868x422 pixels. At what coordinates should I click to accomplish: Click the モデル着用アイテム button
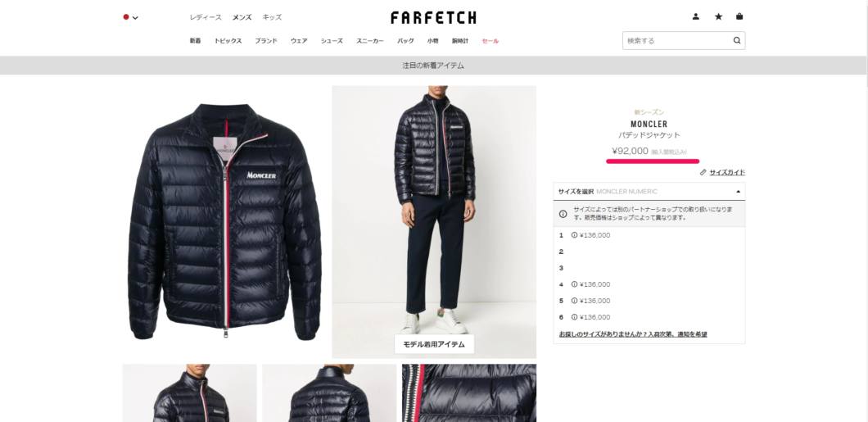tap(434, 344)
